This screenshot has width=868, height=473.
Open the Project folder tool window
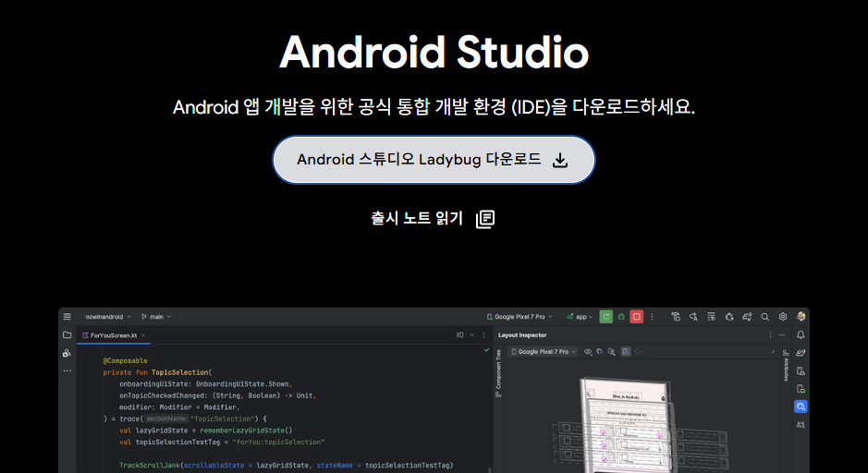pyautogui.click(x=67, y=334)
